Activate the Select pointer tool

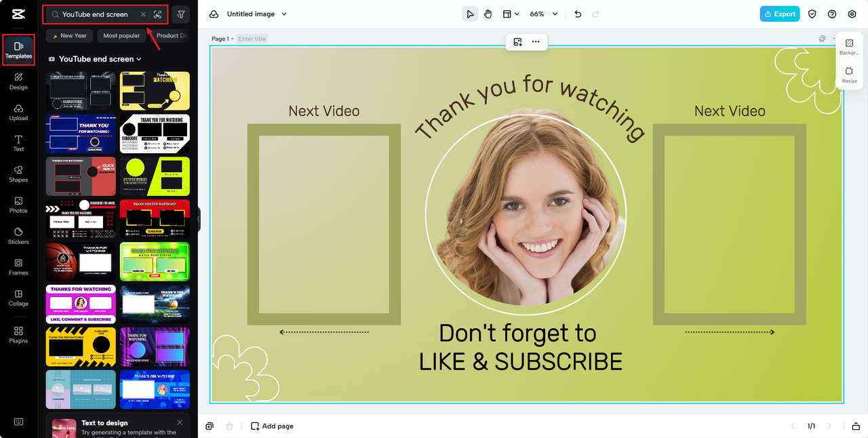coord(470,14)
